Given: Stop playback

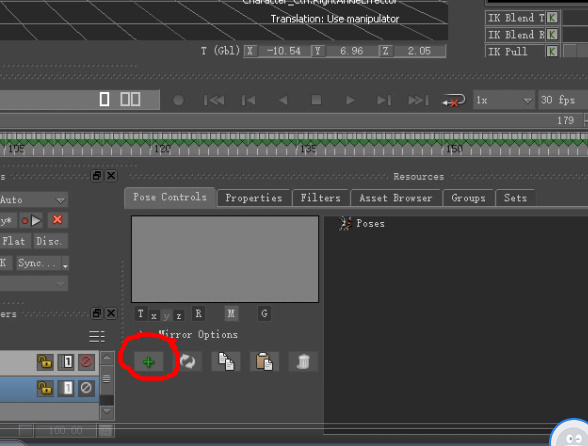Looking at the screenshot, I should [x=316, y=100].
